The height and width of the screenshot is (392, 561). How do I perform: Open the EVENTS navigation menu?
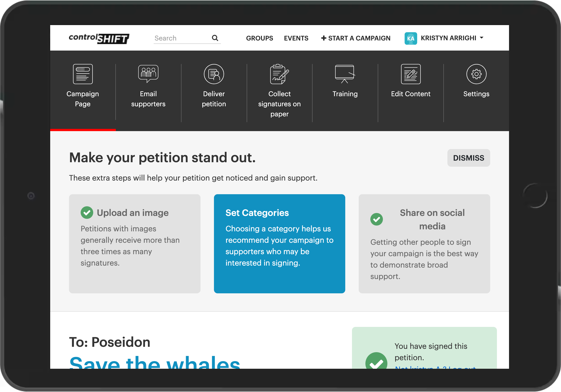(x=296, y=38)
